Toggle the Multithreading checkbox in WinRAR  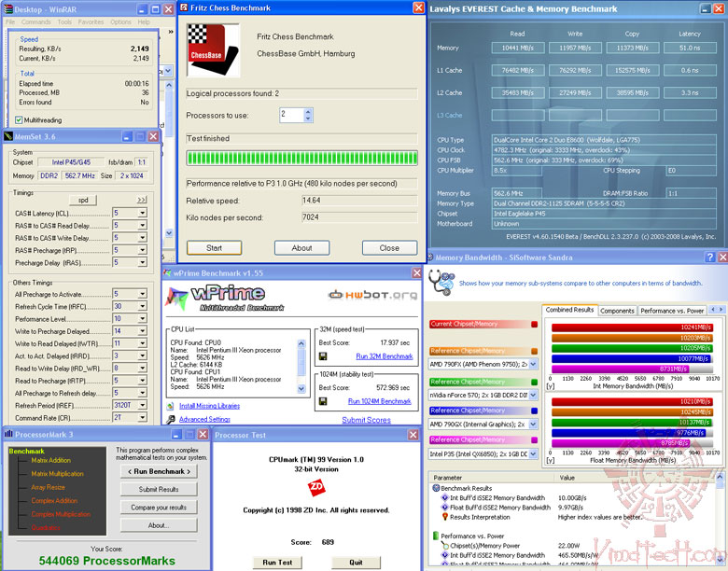(19, 120)
